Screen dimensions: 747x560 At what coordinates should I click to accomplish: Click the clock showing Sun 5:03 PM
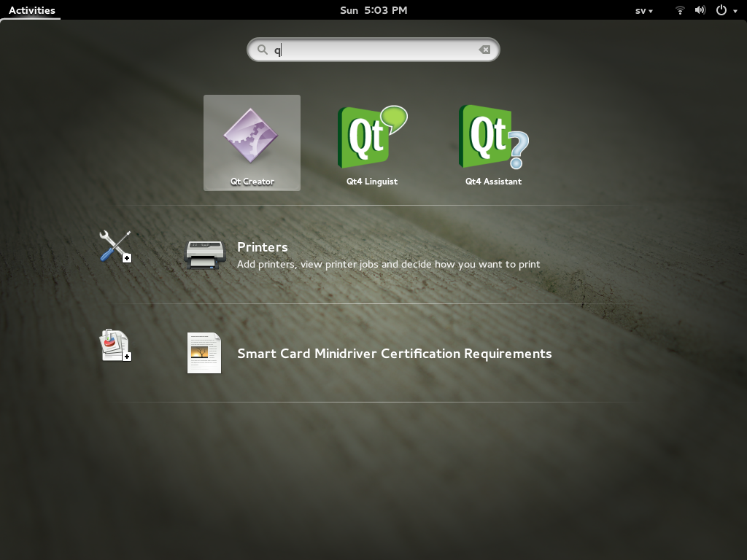tap(373, 10)
